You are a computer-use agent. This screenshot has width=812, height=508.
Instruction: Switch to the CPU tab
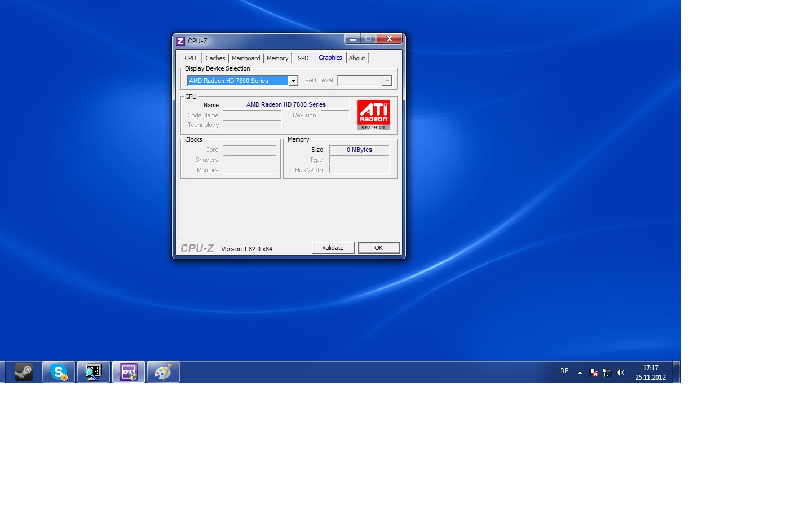click(191, 58)
